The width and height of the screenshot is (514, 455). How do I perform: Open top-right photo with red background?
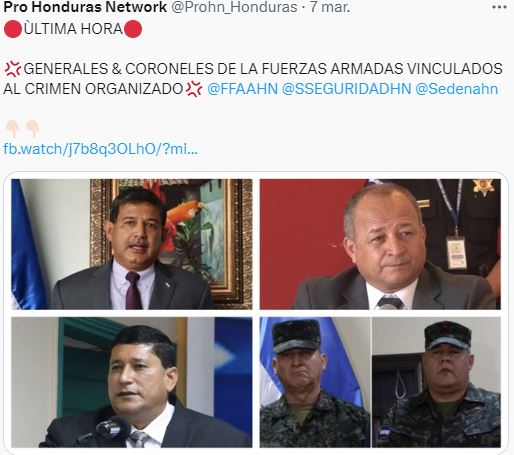coord(380,244)
